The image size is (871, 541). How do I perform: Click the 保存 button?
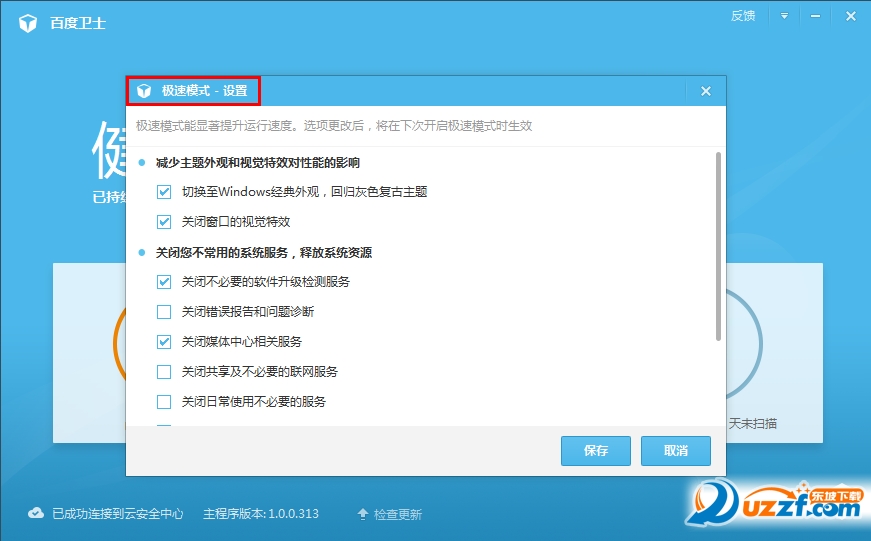(x=596, y=451)
